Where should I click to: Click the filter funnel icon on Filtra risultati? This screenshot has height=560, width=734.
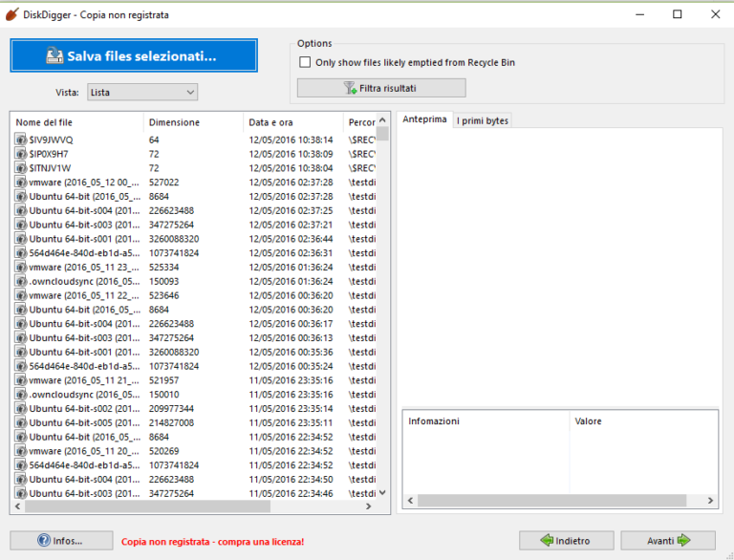(x=350, y=88)
